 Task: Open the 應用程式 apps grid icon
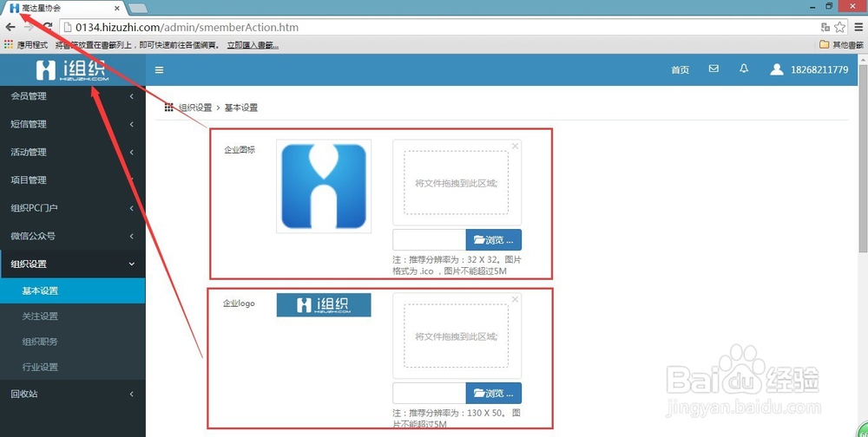pyautogui.click(x=9, y=44)
